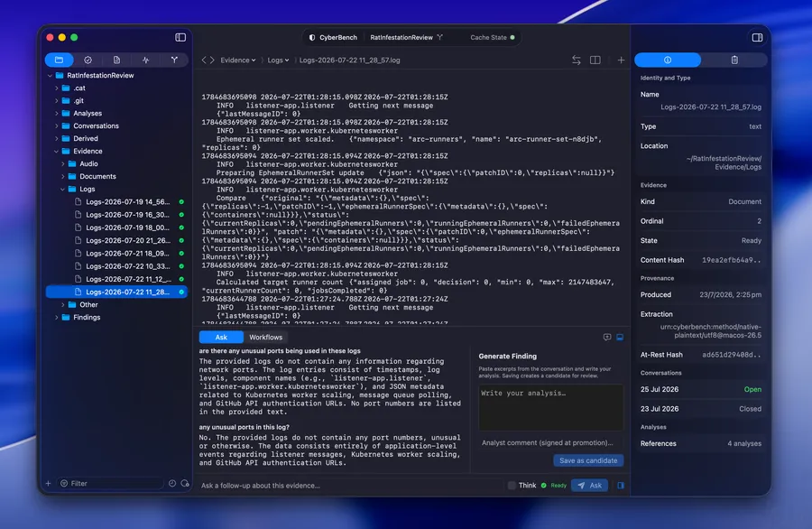Screen dimensions: 812x529
Task: Open the verification badge sidebar tab
Action: (88, 60)
